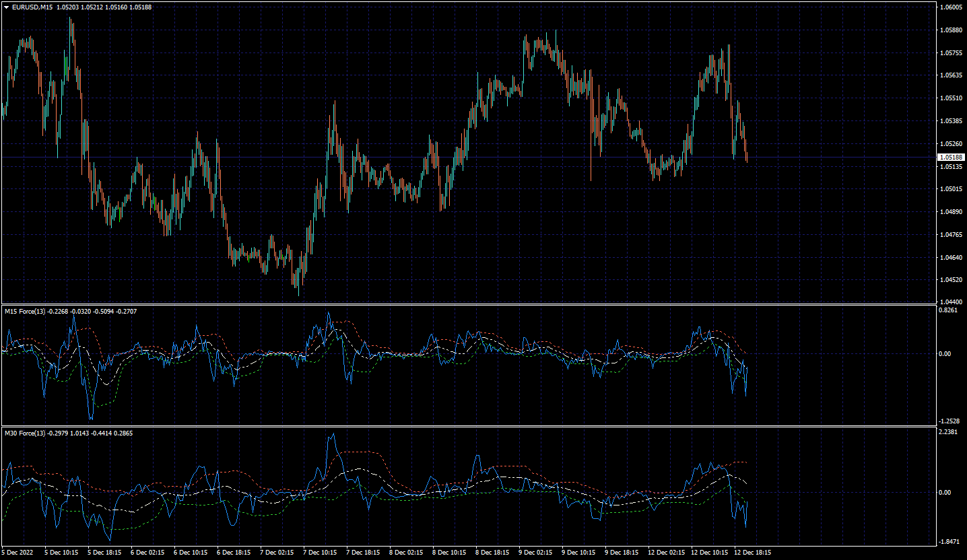
Task: Click the 1.05385 price scale value
Action: click(x=952, y=121)
